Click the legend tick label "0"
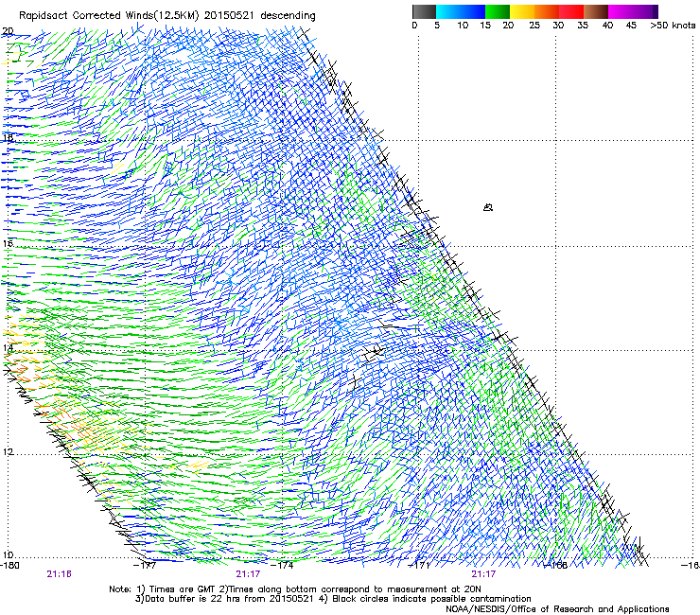This screenshot has width=700, height=615. 414,26
